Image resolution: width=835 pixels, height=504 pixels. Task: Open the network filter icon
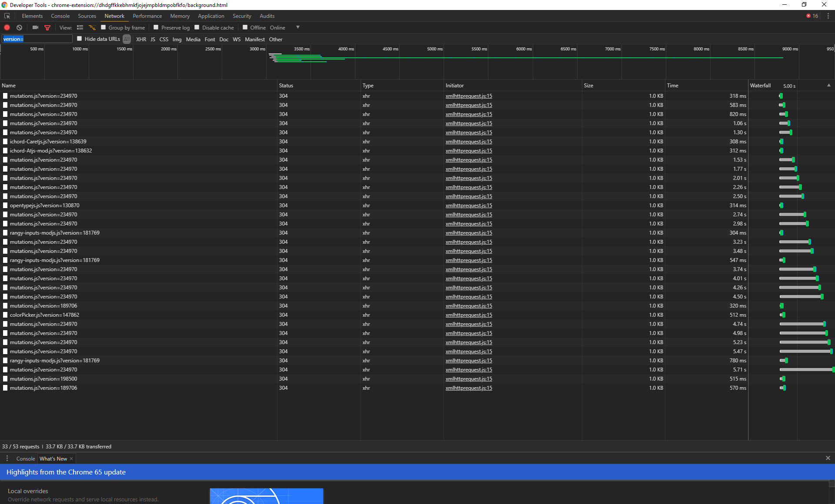tap(47, 27)
